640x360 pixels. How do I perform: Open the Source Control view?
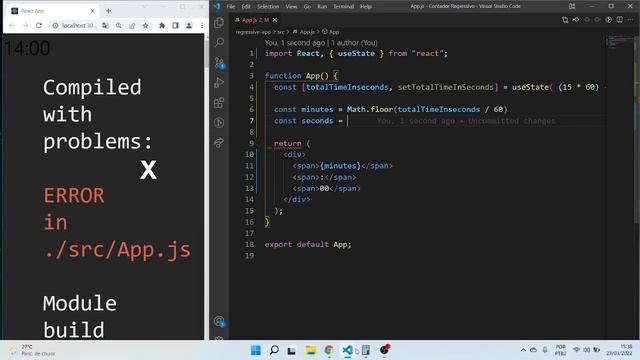[219, 62]
